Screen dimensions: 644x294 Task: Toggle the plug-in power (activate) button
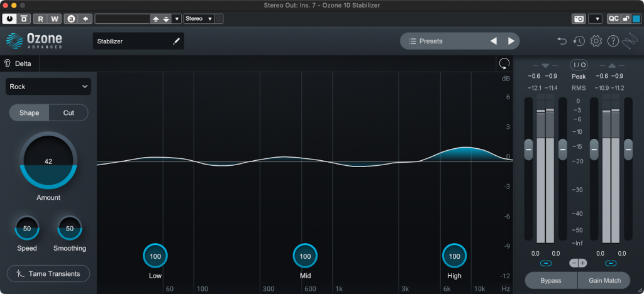(9, 18)
